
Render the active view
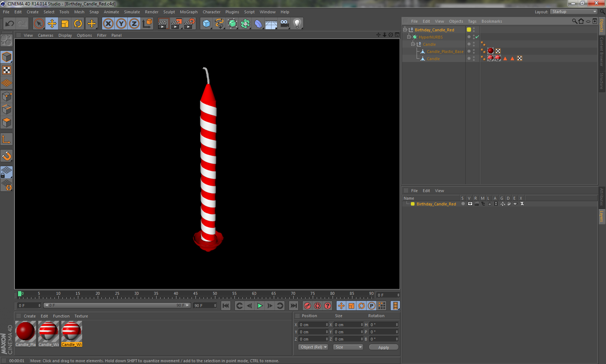pos(163,24)
